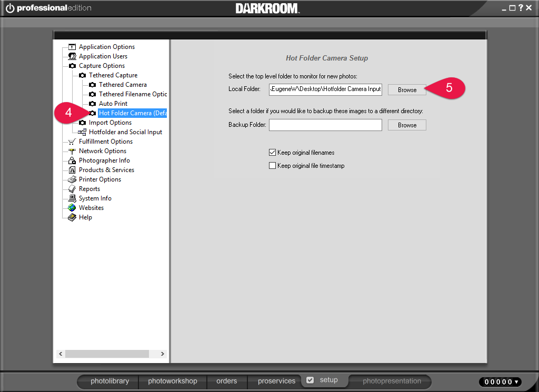Switch to the photoworkshop tab
Image resolution: width=539 pixels, height=392 pixels.
[173, 381]
